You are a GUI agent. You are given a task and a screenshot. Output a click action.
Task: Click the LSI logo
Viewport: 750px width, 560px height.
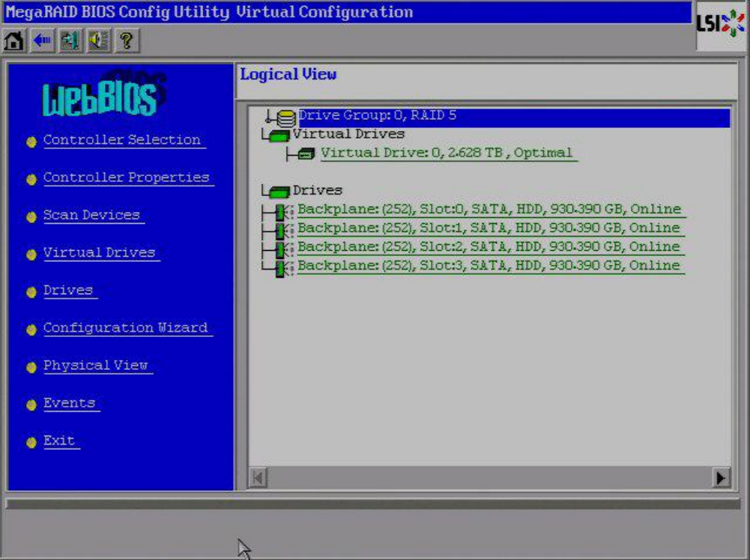coord(720,25)
